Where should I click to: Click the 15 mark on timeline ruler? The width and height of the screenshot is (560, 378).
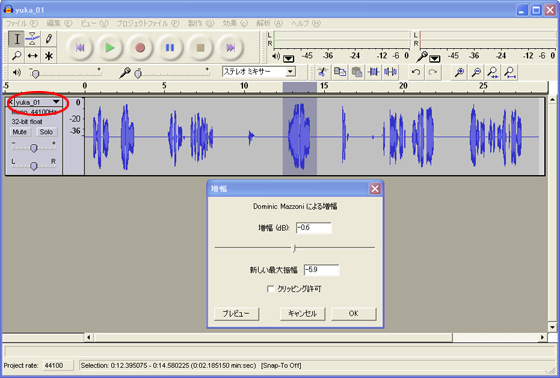(x=324, y=86)
